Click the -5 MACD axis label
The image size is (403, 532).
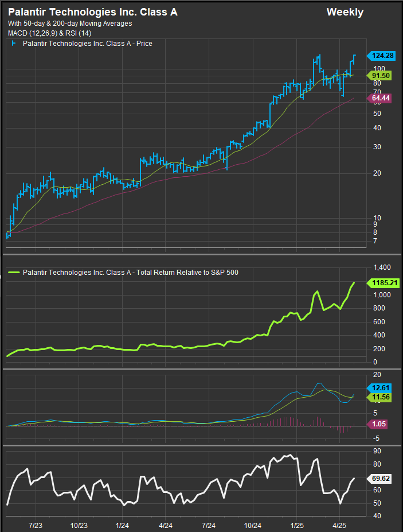click(376, 438)
